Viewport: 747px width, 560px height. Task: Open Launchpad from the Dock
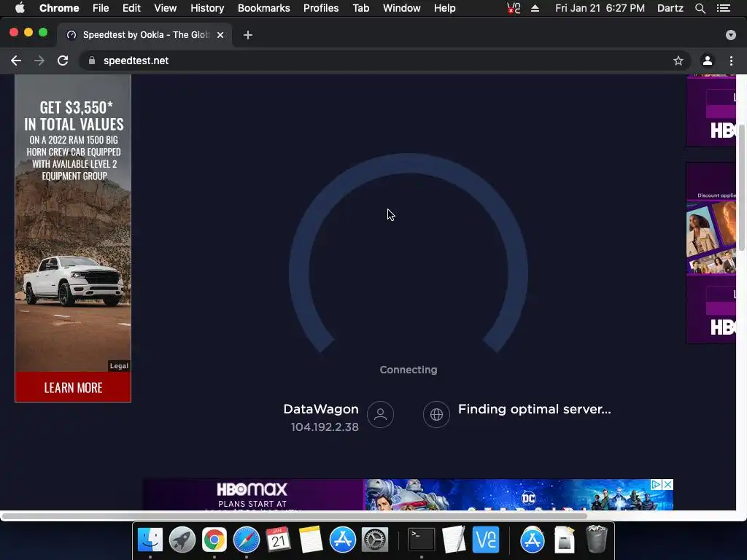(182, 540)
